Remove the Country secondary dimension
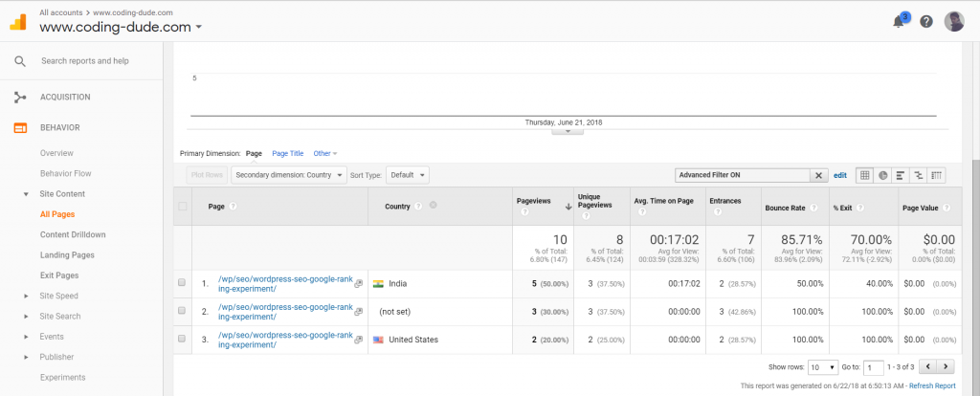Screen dimensions: 980x396 (x=434, y=206)
